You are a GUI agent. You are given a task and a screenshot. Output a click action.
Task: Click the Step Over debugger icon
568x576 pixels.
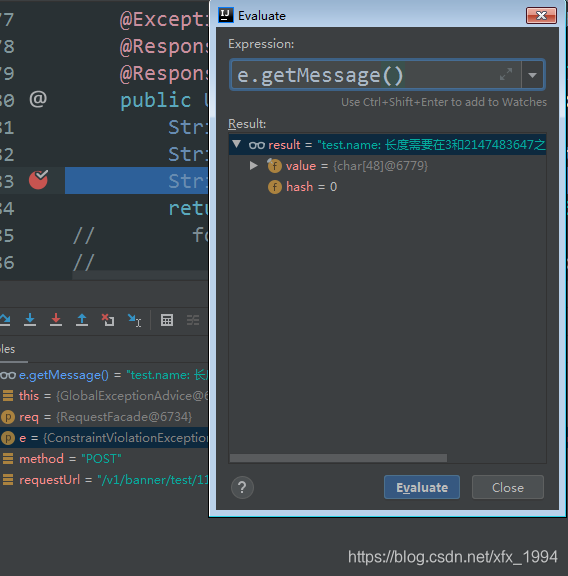(5, 320)
